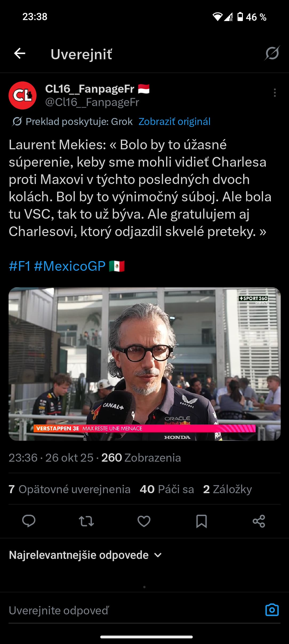Screen dimensions: 289x644
Task: View the 7 Opätovné uverejnenia list
Action: tap(70, 489)
